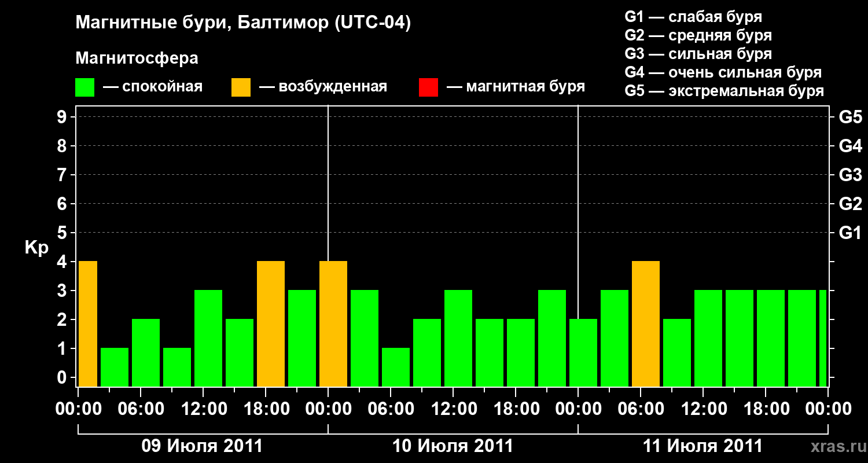Image resolution: width=868 pixels, height=463 pixels.
Task: Click the 'G2' label on the right axis
Action: (850, 204)
